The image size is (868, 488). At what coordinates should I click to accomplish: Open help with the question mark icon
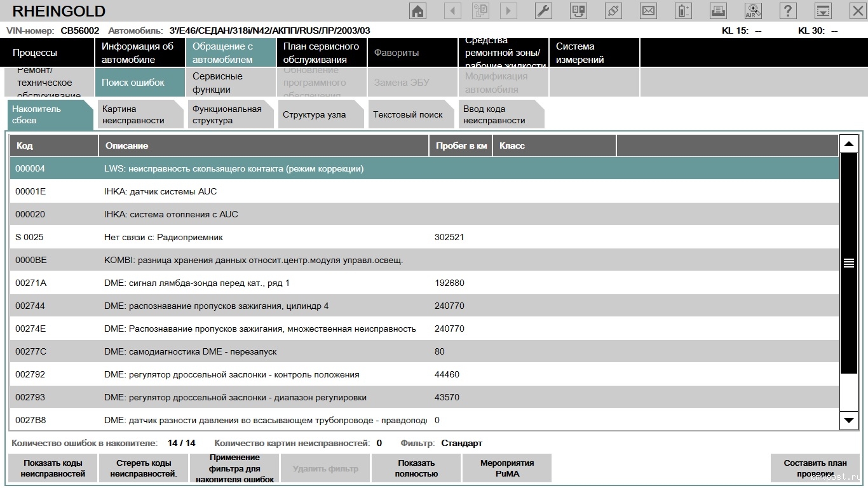788,11
